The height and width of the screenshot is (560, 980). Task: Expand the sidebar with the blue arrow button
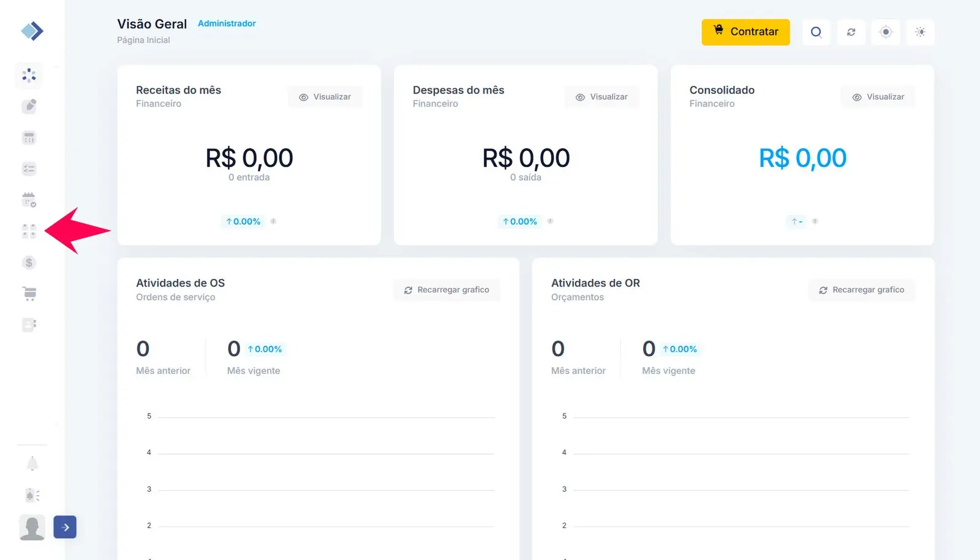point(65,527)
